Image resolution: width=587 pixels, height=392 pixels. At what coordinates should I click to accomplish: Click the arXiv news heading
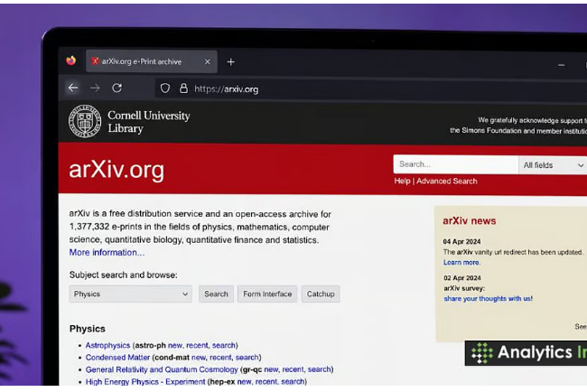(x=470, y=221)
